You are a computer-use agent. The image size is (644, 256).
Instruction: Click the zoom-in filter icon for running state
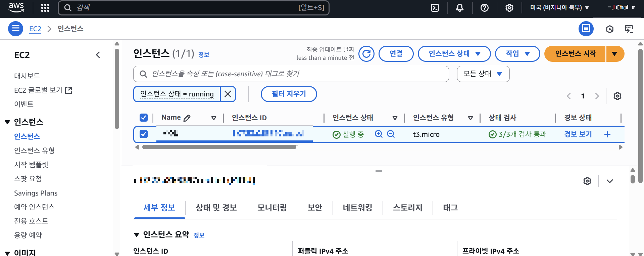(x=379, y=134)
